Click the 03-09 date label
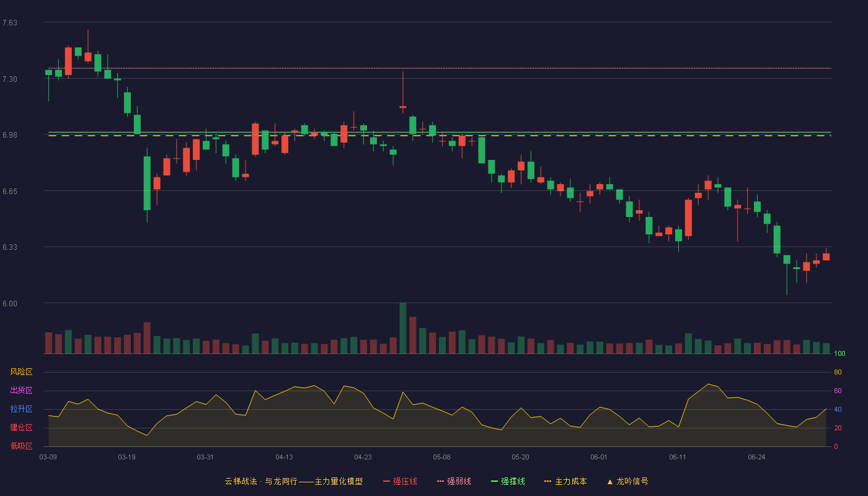 coord(48,457)
